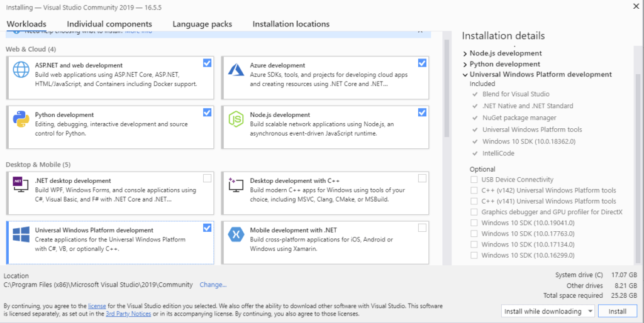Click the Change... location link
Viewport: 644px width, 323px height.
(213, 285)
